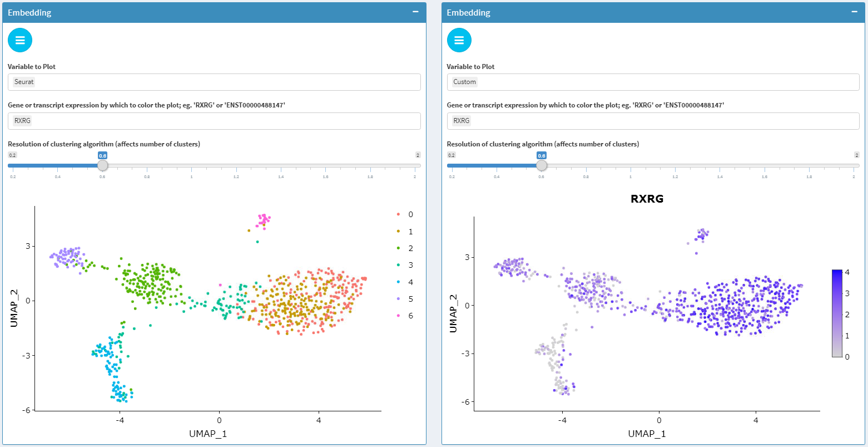Click the RXRG gene field in left panel
Screen dimensions: 868x447
(214, 121)
